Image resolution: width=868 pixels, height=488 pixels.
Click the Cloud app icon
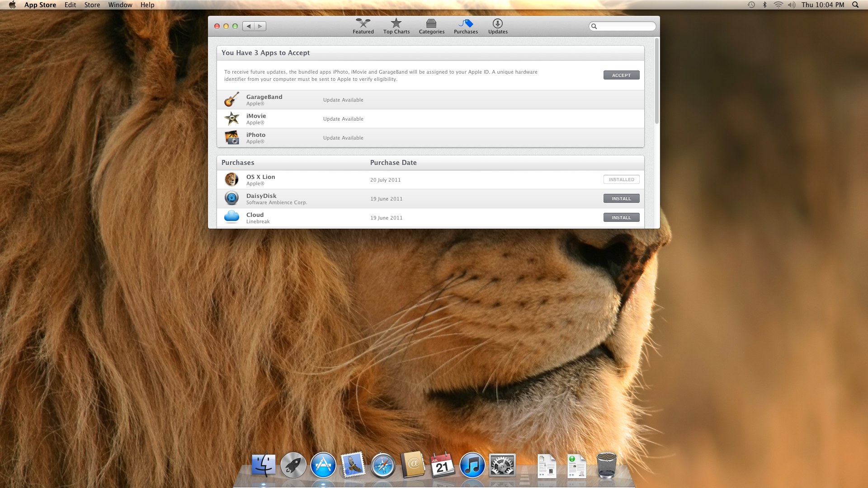(231, 217)
